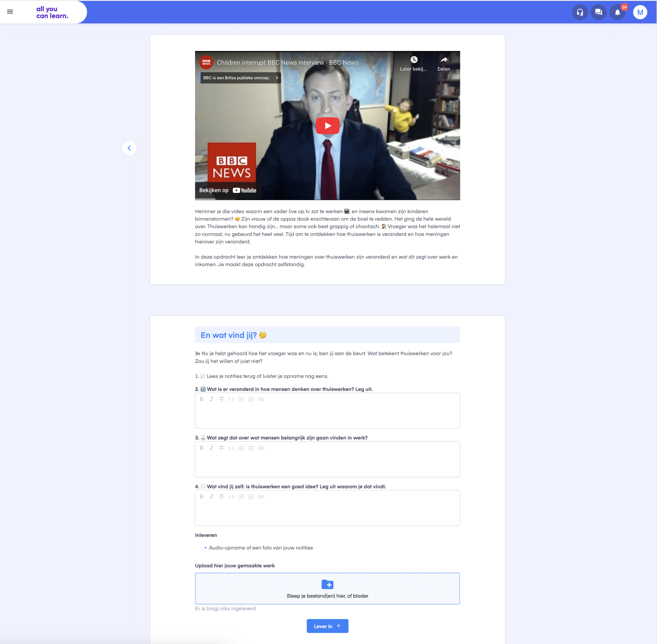This screenshot has width=657, height=644.
Task: Insert link in question 2 editor
Action: coord(261,399)
